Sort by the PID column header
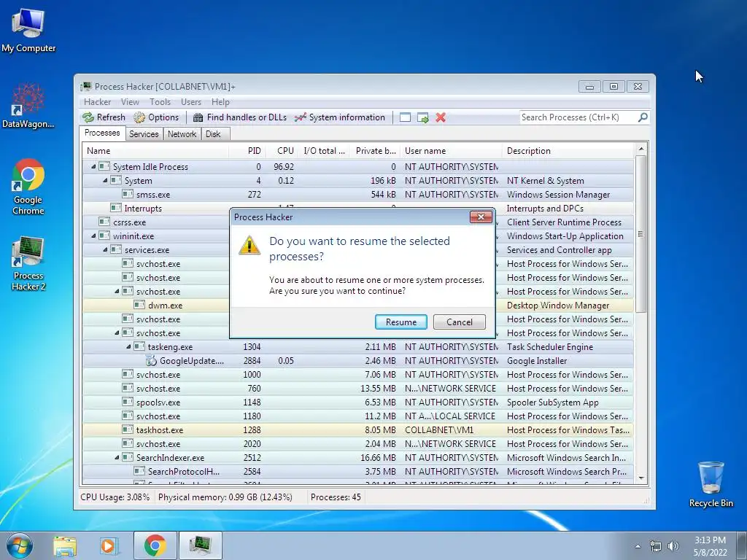Viewport: 747px width, 560px height. click(x=247, y=150)
